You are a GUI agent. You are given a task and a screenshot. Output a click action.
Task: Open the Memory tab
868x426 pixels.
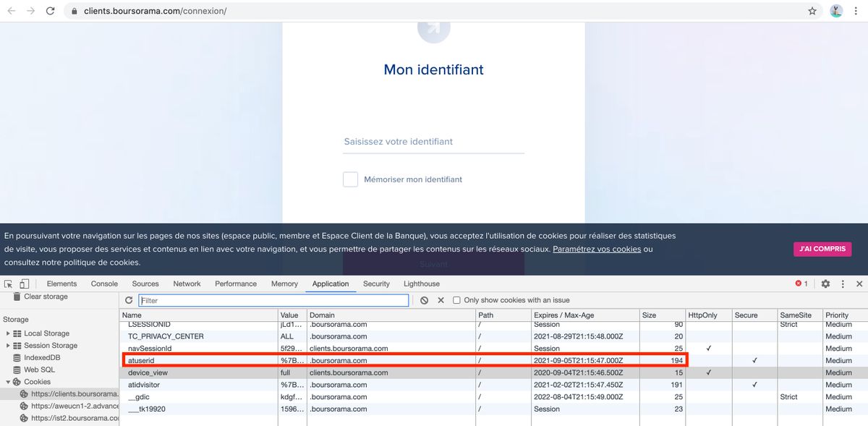pos(284,284)
